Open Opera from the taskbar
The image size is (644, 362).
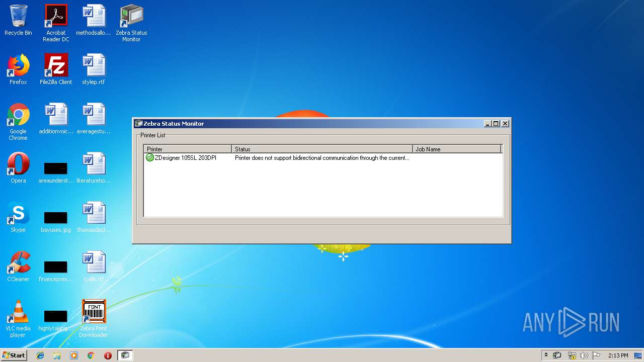pyautogui.click(x=108, y=355)
